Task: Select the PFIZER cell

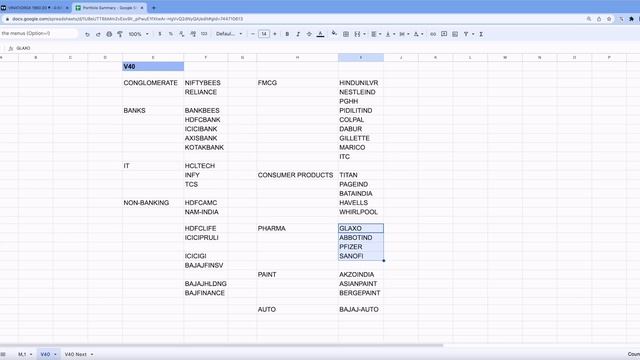Action: (x=361, y=247)
